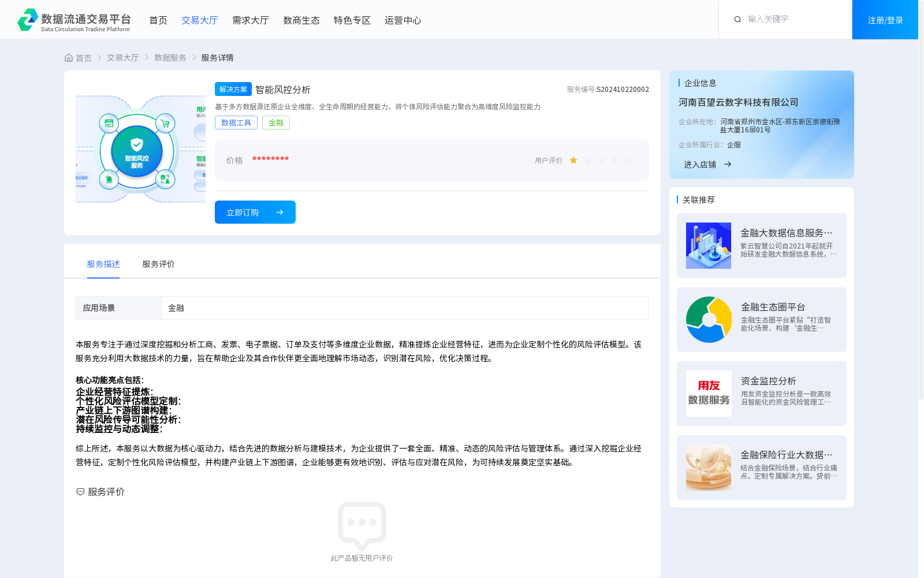Click the 智能风控分析 title
This screenshot has height=578, width=924.
(x=283, y=90)
